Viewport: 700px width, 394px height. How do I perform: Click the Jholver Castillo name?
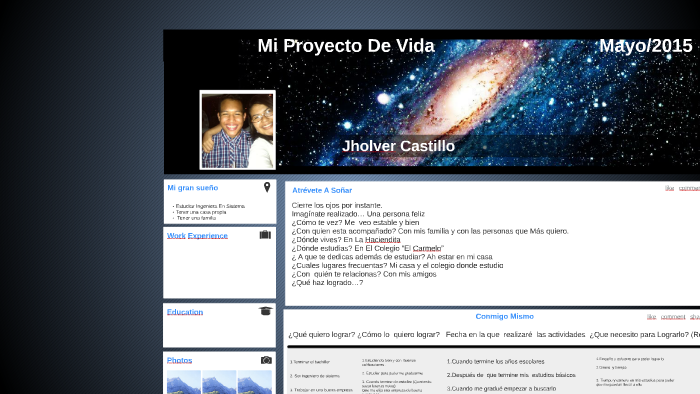[398, 146]
